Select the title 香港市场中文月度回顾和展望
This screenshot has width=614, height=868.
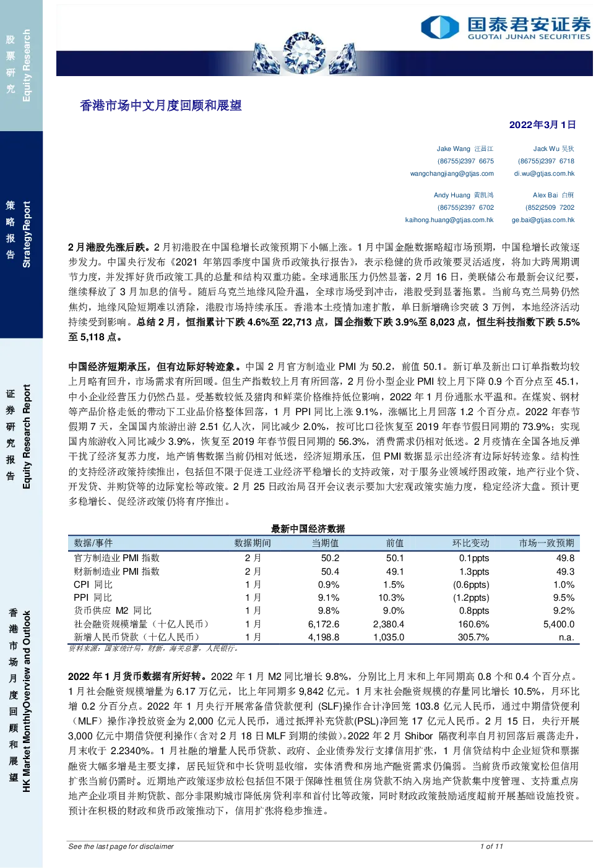(x=161, y=106)
